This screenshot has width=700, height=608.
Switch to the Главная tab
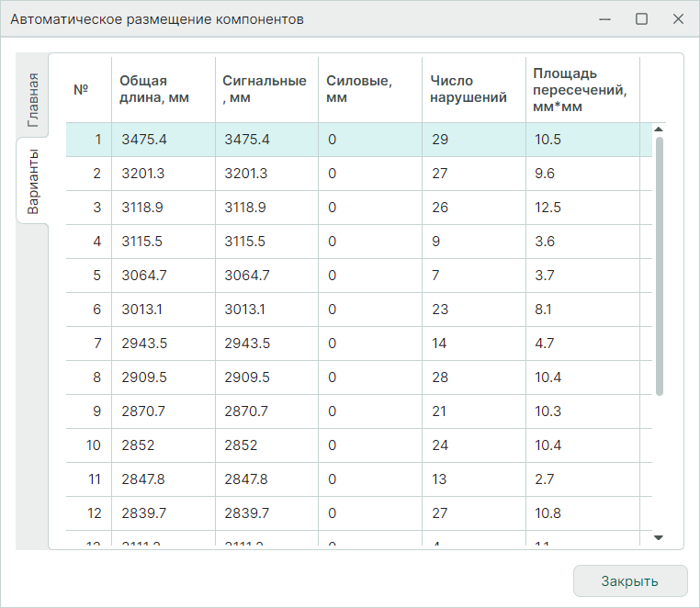pos(32,99)
